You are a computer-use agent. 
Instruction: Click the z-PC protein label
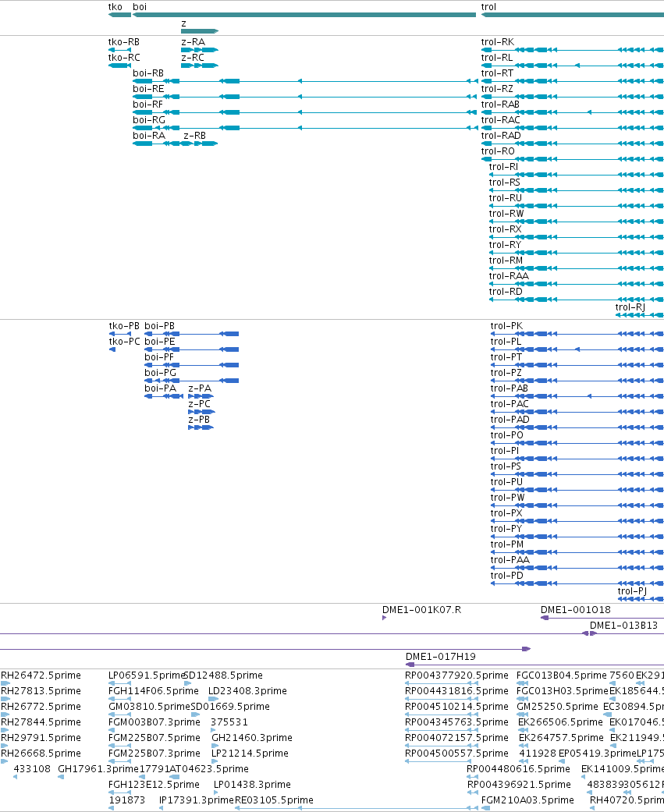[x=200, y=403]
